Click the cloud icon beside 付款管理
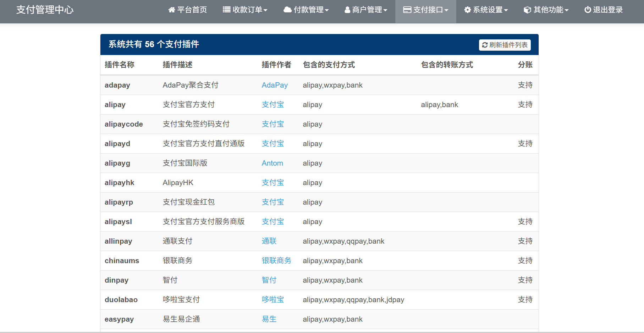Viewport: 644px width, 333px height. tap(287, 10)
